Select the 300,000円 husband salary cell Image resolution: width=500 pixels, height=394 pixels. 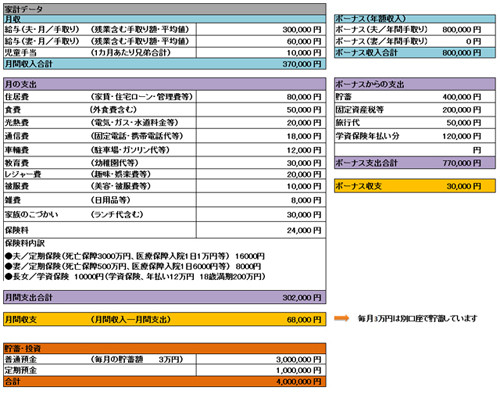tap(261, 29)
